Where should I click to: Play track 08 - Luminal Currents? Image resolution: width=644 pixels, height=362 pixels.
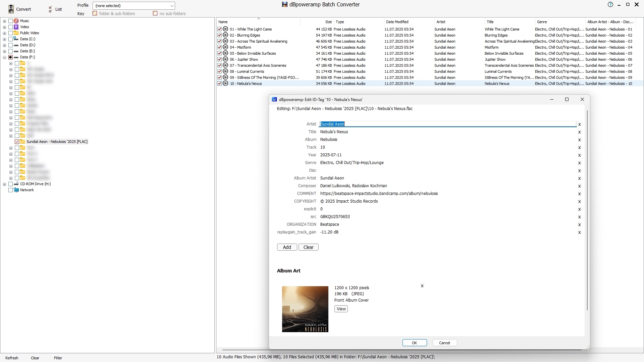coord(226,71)
